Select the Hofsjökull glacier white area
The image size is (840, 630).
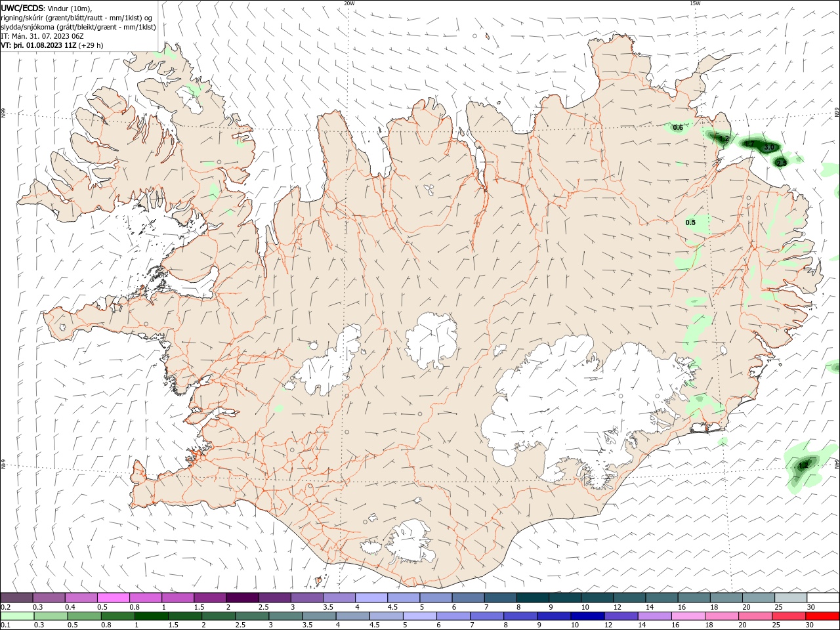pyautogui.click(x=432, y=341)
